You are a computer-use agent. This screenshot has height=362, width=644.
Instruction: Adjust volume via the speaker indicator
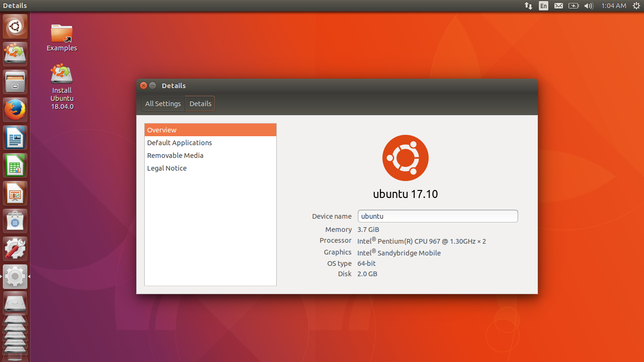(588, 6)
